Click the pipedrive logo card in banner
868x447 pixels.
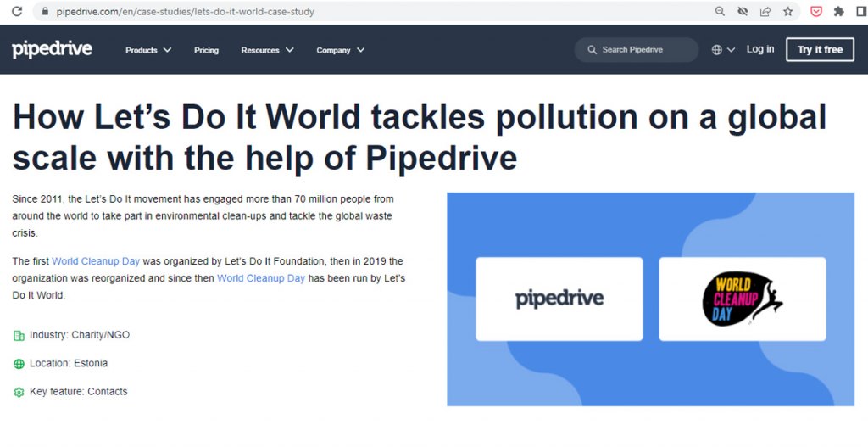coord(559,299)
